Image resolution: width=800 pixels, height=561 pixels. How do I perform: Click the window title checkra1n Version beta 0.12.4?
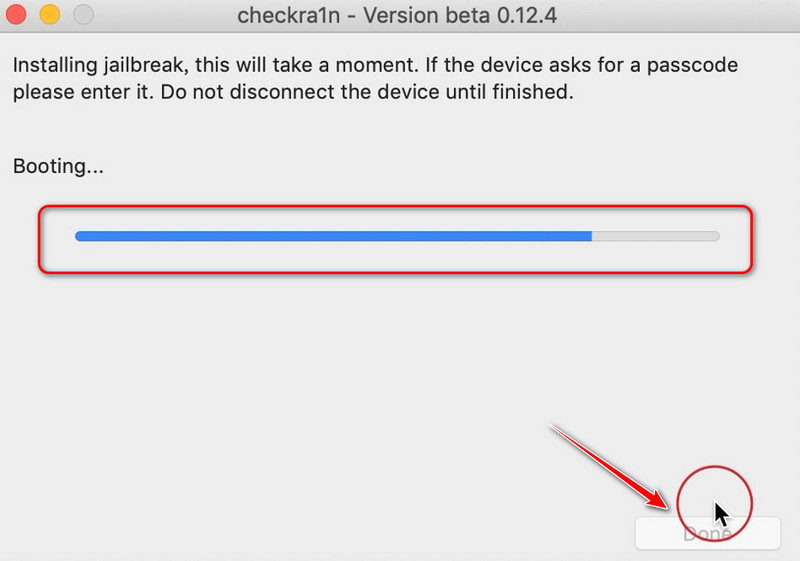pos(399,16)
